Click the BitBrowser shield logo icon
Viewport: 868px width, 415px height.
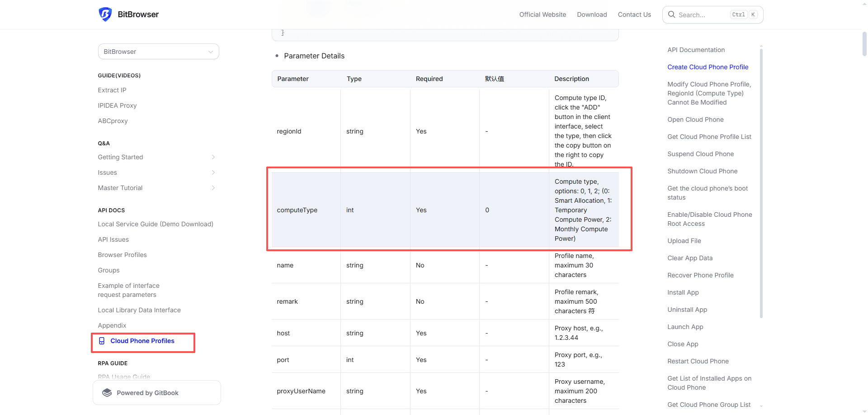pos(105,14)
